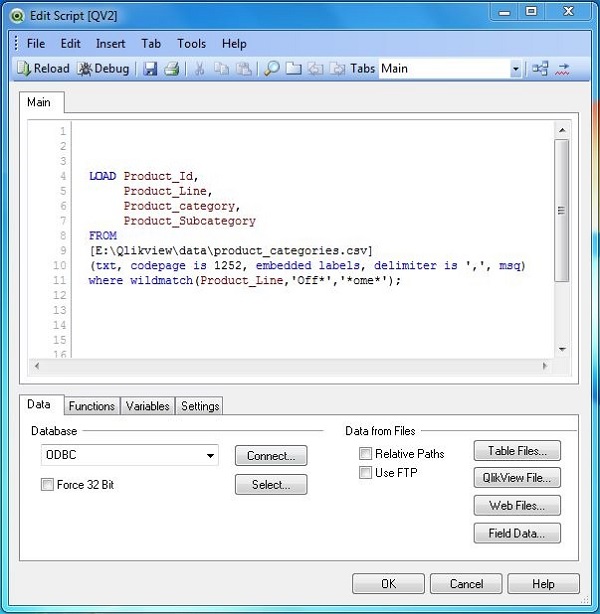Click the QlikView File... button
Viewport: 600px width, 614px height.
[x=517, y=478]
